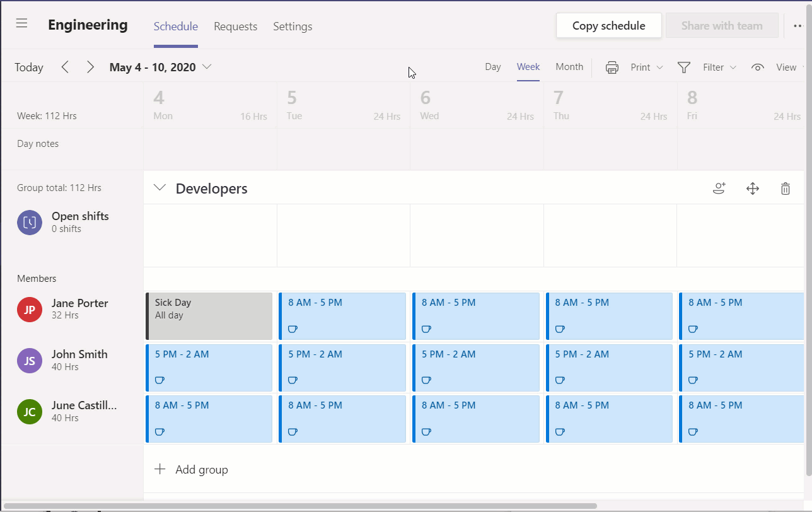Switch to the Day view
This screenshot has height=512, width=812.
[493, 66]
